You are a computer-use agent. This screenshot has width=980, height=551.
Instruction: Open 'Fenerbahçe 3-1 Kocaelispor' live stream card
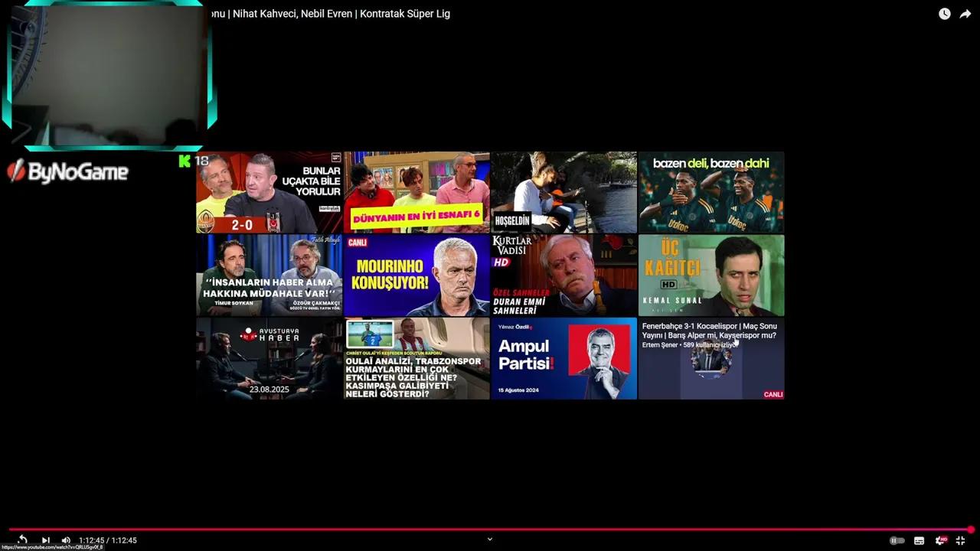tap(711, 358)
